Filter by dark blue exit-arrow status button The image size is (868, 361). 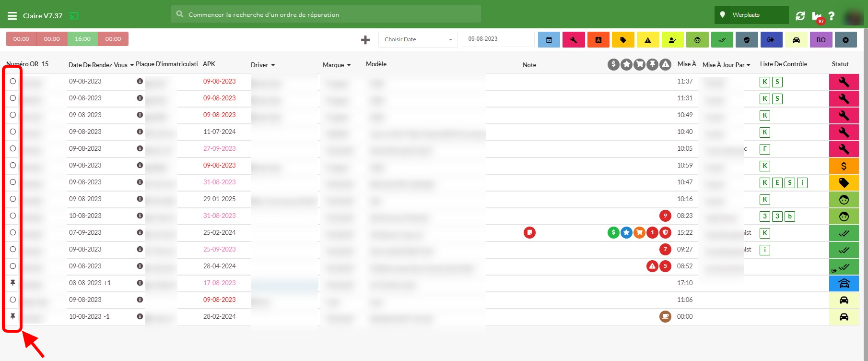(x=772, y=40)
